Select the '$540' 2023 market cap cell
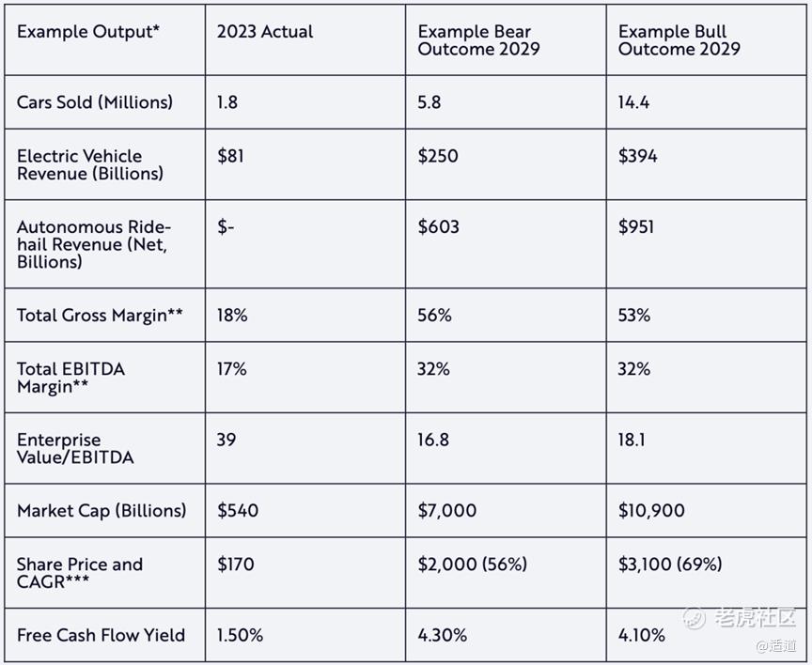 pyautogui.click(x=238, y=511)
